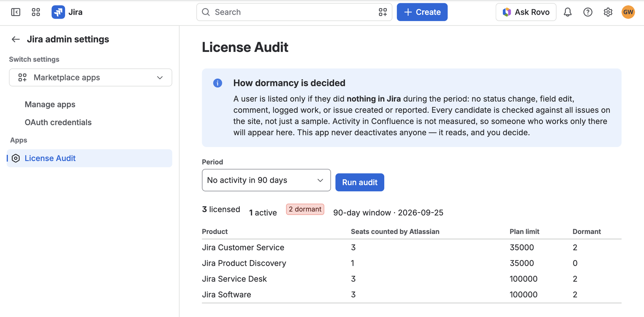Click the Jira logo icon

click(58, 12)
